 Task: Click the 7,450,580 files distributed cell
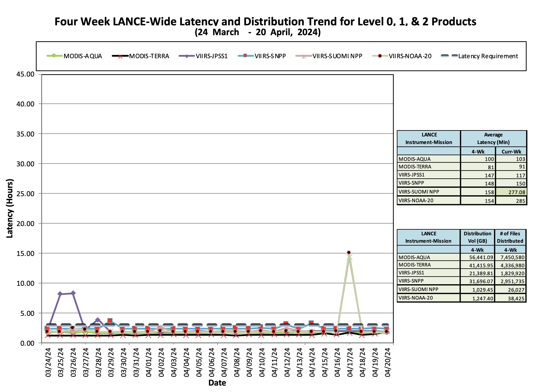pos(510,257)
